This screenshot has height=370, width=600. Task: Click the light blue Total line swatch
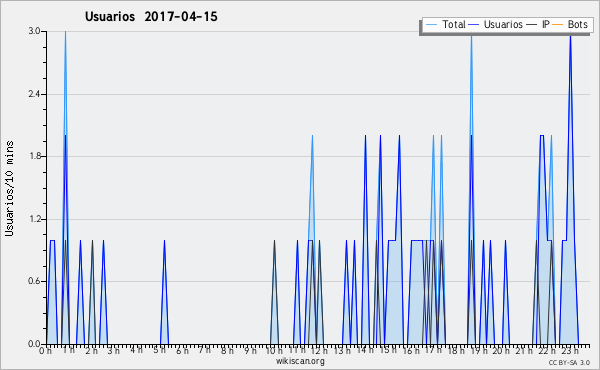tap(431, 25)
